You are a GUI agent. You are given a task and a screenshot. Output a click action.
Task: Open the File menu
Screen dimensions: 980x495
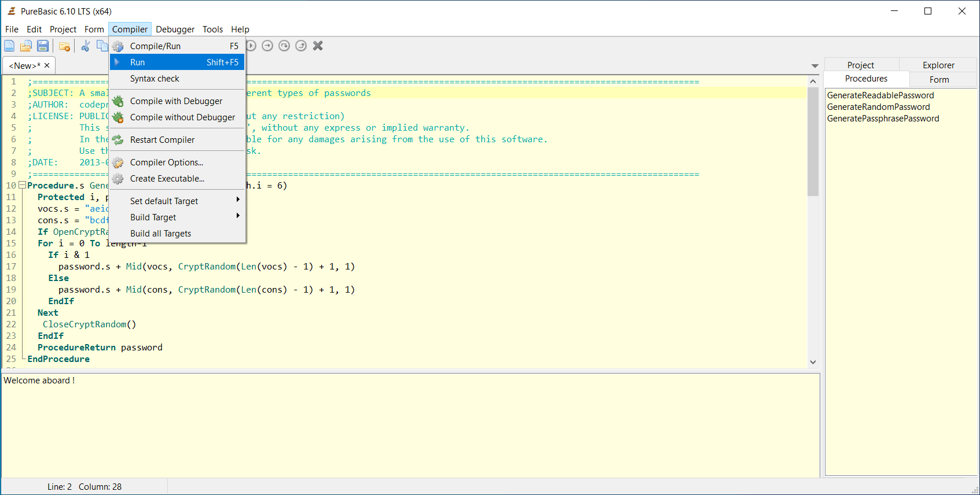tap(12, 29)
